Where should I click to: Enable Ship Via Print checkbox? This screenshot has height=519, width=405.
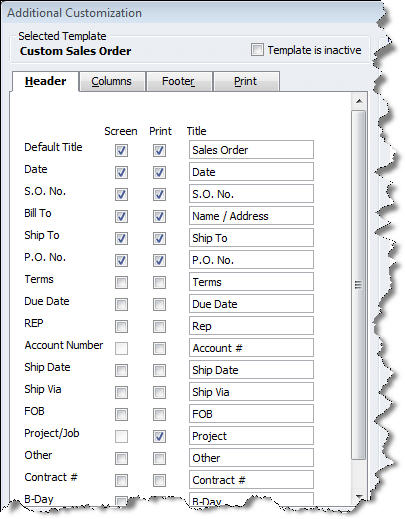tap(159, 392)
